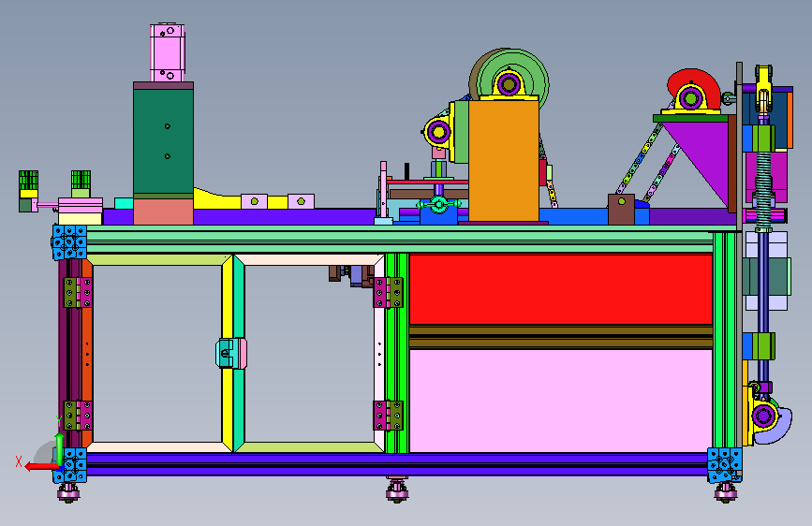Screen dimensions: 812x526
Task: Pick the upper hinge on the left door edge
Action: 78,292
